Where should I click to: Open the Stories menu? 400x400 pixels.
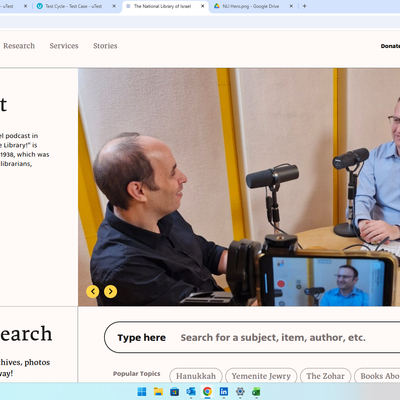click(x=105, y=46)
